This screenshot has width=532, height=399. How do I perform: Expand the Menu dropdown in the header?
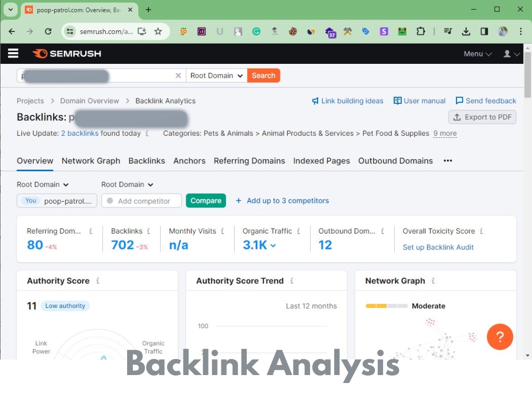click(x=477, y=53)
